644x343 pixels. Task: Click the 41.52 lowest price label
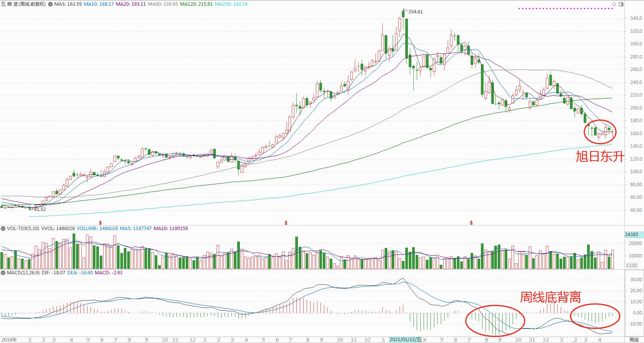[x=40, y=209]
